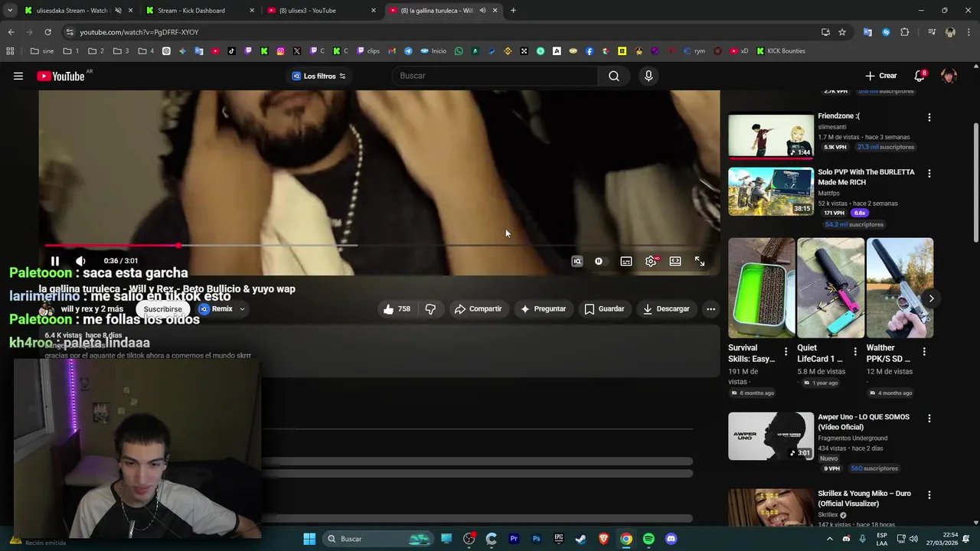Click the search magnifier button
Viewport: 980px width, 551px height.
click(613, 76)
